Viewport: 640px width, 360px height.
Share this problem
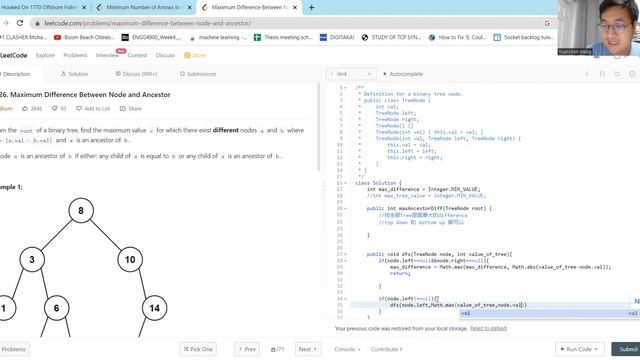tap(131, 109)
